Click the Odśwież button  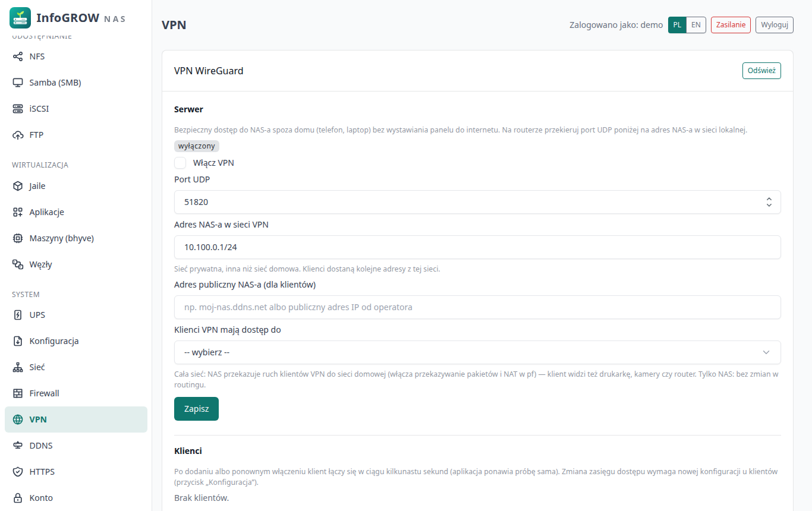pos(761,71)
